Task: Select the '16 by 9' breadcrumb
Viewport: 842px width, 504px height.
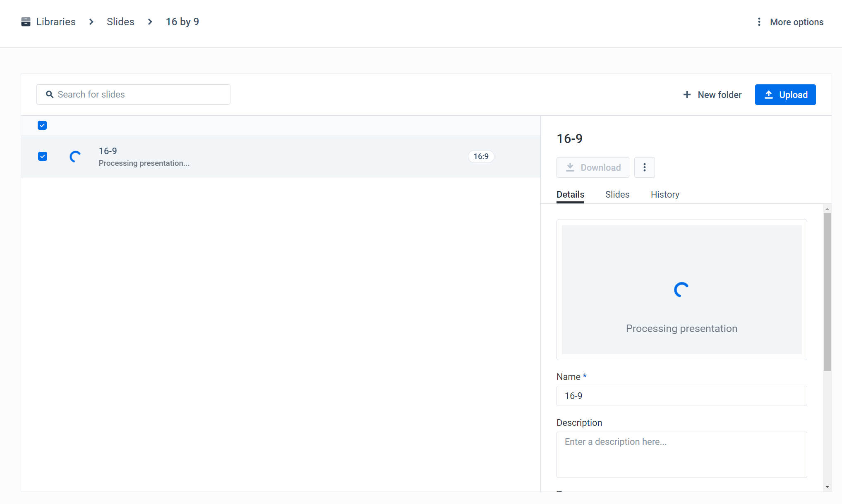Action: 182,22
